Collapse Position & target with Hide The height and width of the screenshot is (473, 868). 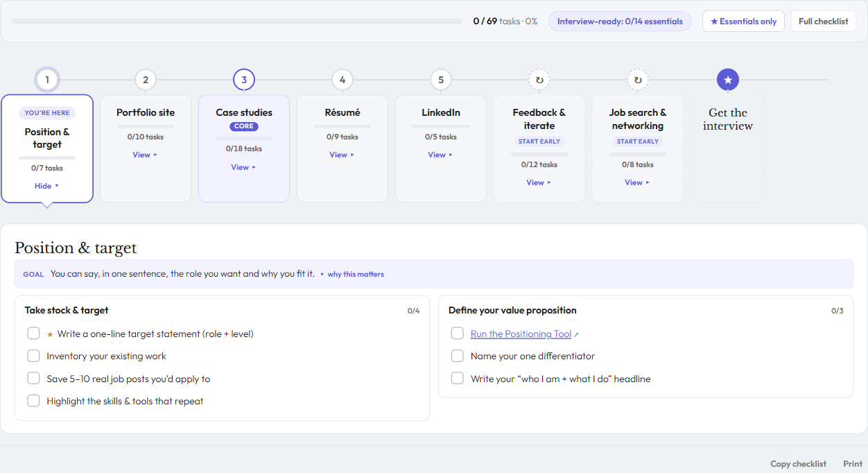46,186
